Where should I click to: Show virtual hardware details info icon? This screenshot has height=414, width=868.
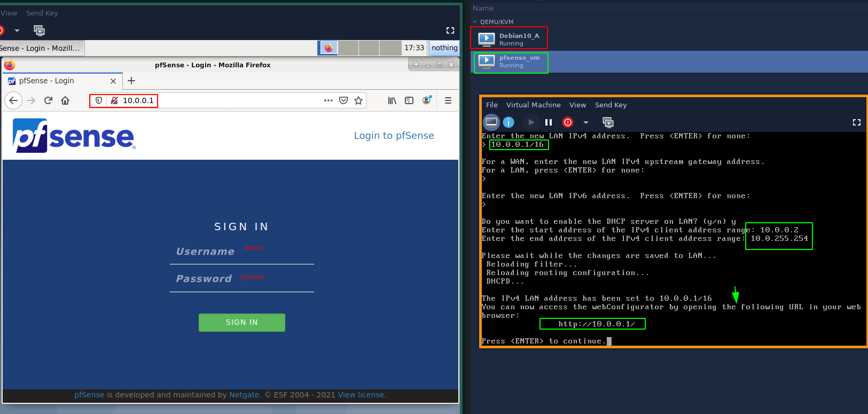click(509, 122)
